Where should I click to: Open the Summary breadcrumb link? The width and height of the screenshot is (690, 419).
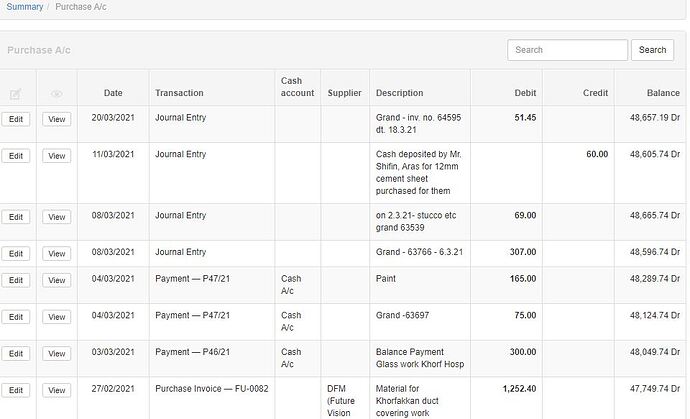(x=25, y=7)
